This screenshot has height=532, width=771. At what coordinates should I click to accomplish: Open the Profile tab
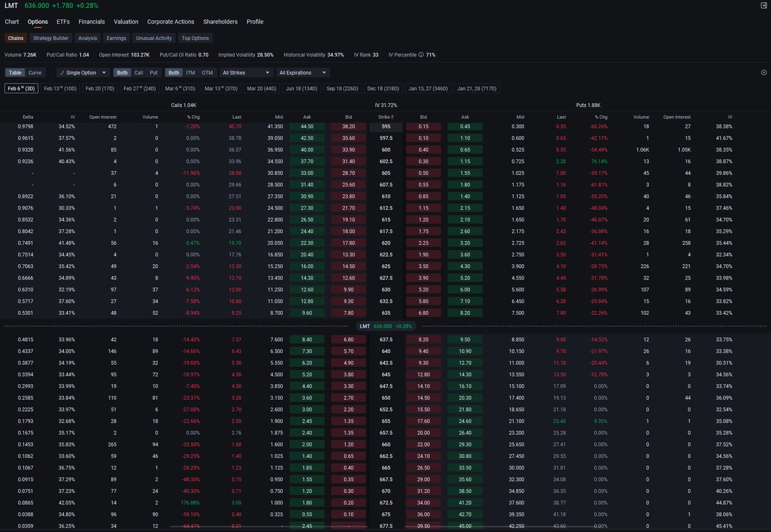click(255, 22)
